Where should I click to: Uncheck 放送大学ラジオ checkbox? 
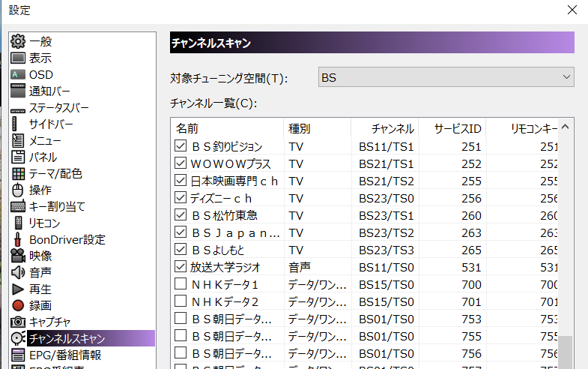point(181,266)
